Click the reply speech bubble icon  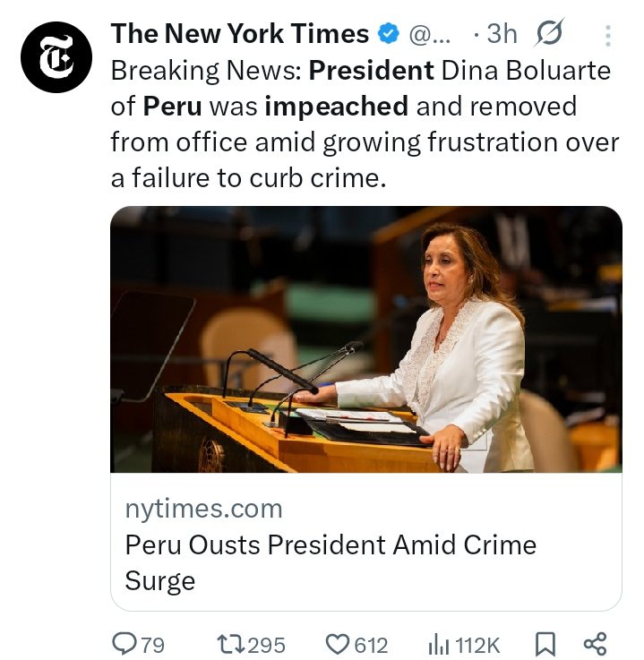point(124,643)
